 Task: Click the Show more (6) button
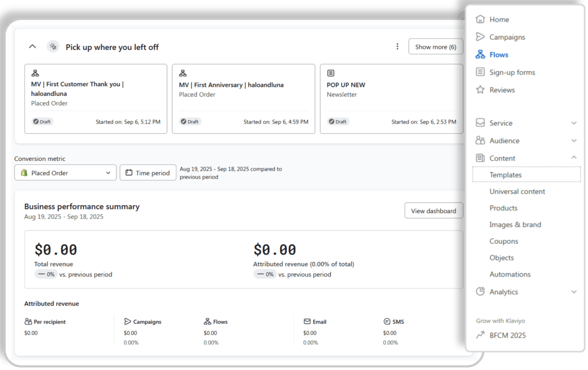click(x=436, y=47)
